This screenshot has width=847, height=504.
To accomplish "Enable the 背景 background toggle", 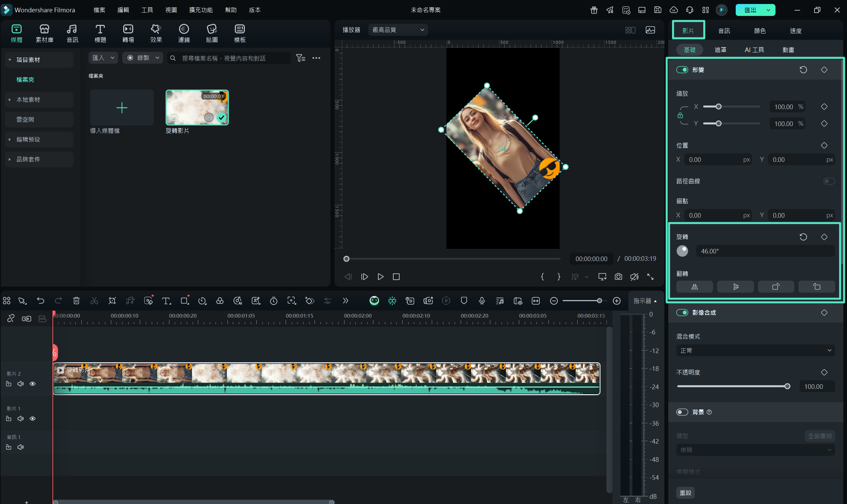I will click(682, 412).
